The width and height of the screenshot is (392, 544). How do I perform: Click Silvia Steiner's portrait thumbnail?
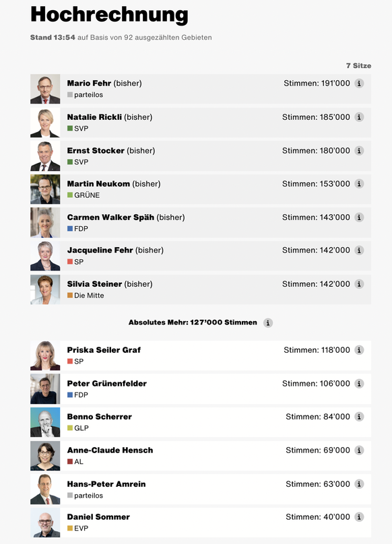[x=45, y=290]
